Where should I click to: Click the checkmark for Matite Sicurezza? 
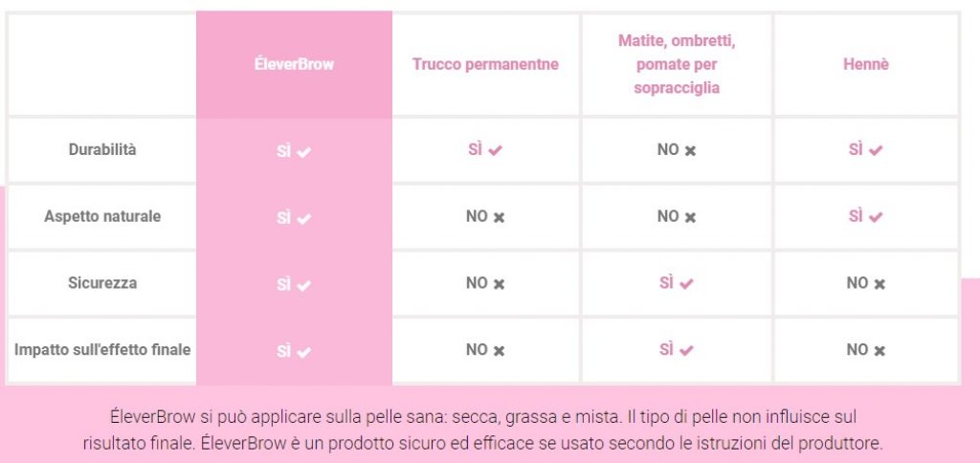[x=686, y=284]
